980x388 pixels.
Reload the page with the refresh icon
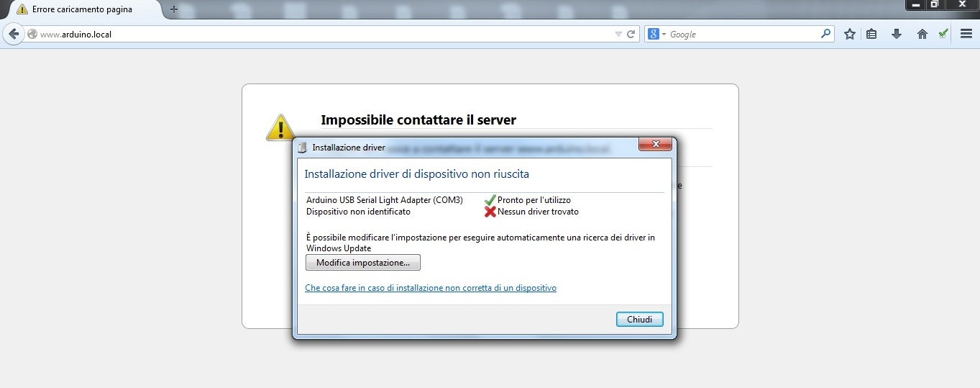pyautogui.click(x=631, y=34)
